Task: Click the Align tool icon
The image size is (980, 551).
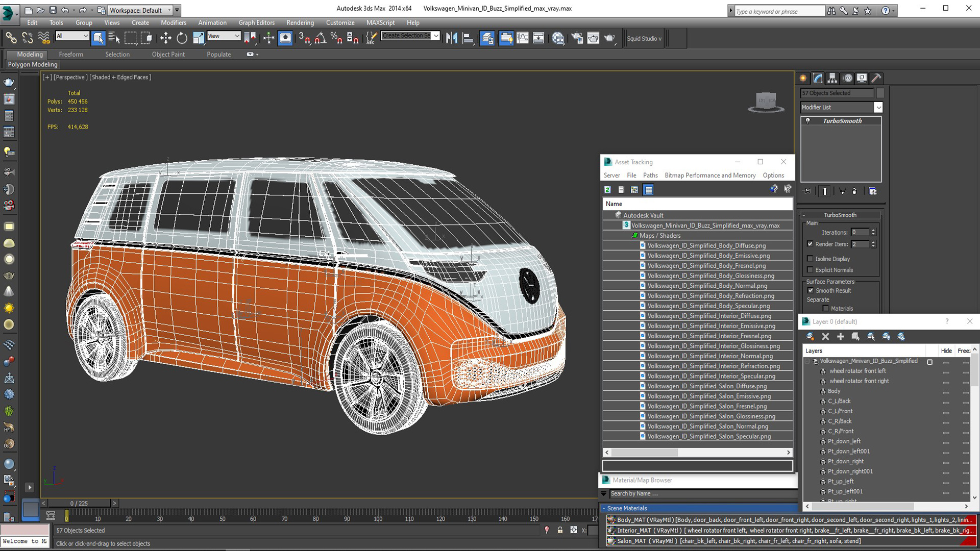Action: [468, 38]
